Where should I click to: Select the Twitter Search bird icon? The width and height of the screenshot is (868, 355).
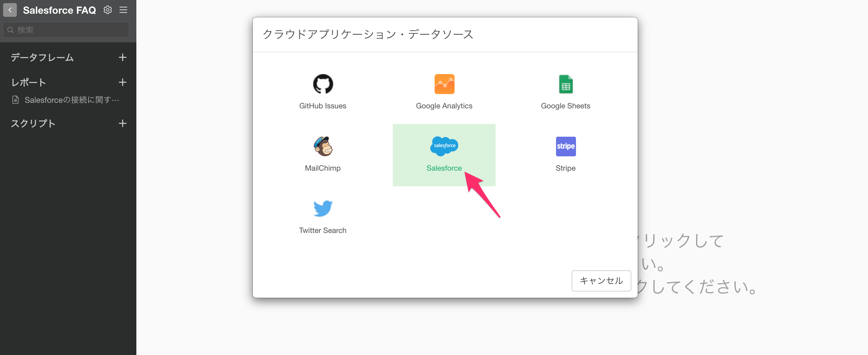coord(323,208)
